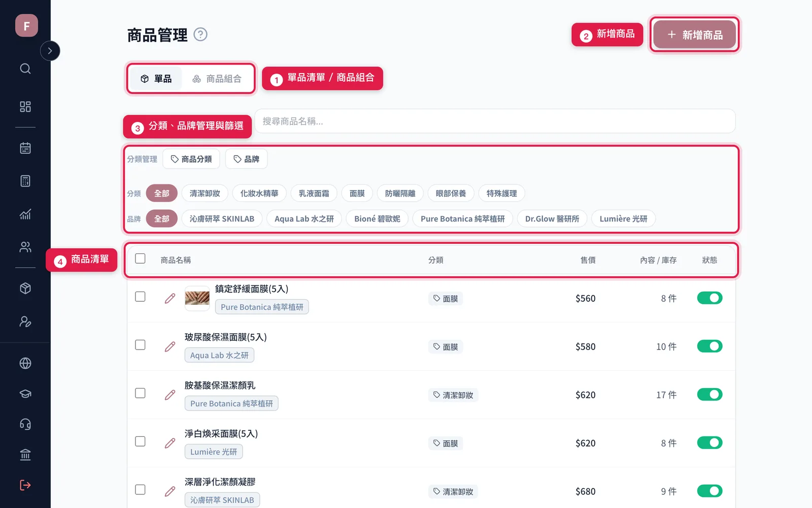Click the 搜尋商品名稱 search field
Image resolution: width=812 pixels, height=508 pixels.
[495, 121]
